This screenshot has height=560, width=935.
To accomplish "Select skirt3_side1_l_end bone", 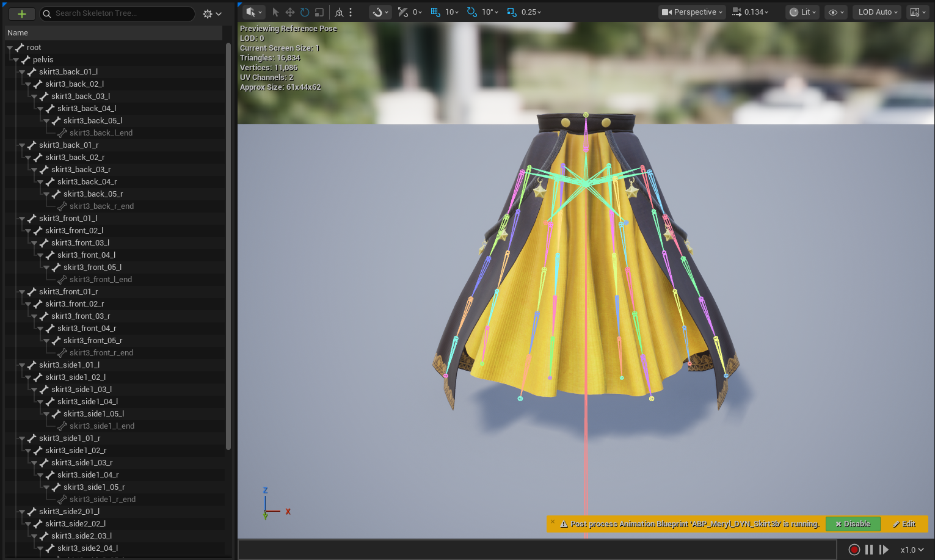I will pyautogui.click(x=102, y=426).
